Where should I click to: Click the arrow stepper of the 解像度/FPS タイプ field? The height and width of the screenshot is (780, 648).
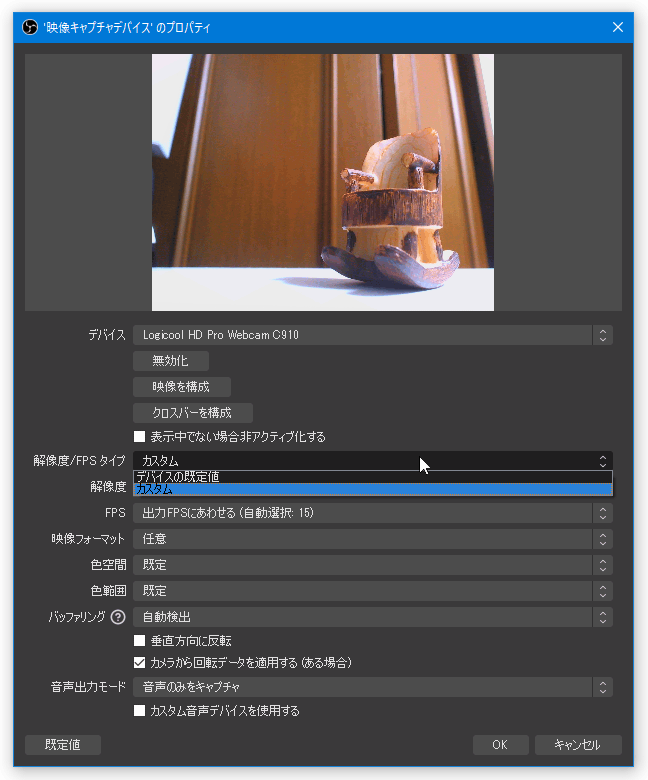tap(603, 461)
